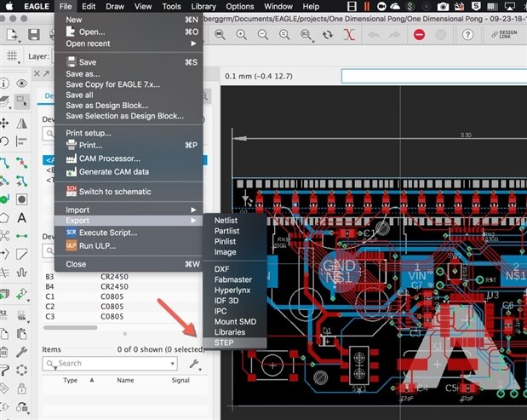Select the Group selection tool
This screenshot has width=527, height=420.
coord(22,101)
